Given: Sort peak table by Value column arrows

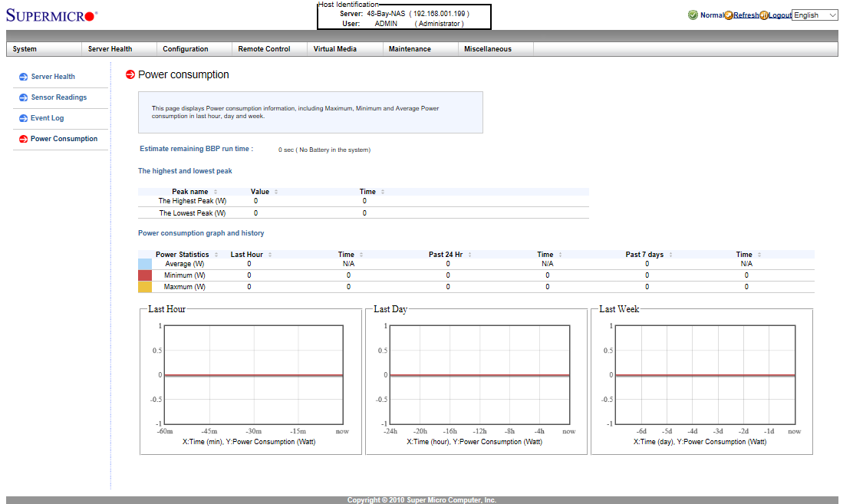Looking at the screenshot, I should click(276, 192).
